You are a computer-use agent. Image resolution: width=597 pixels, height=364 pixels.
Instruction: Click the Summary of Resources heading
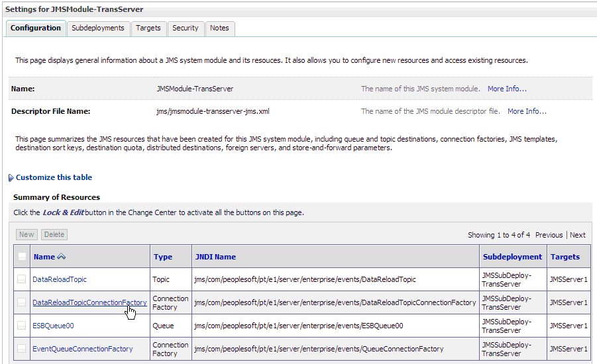(x=56, y=197)
